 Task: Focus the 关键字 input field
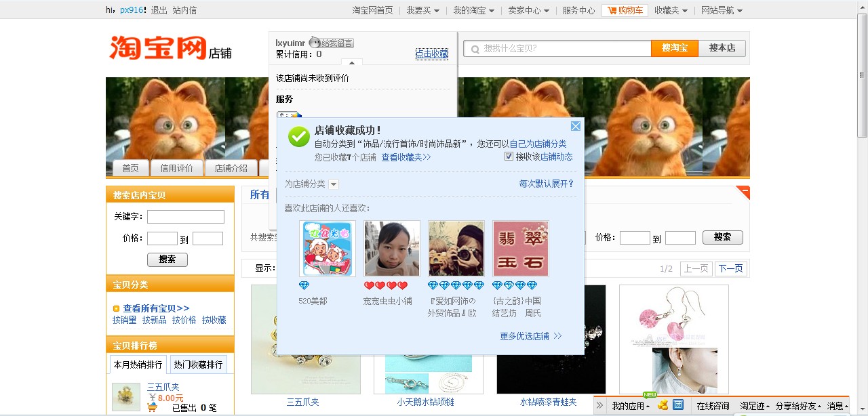coord(186,217)
